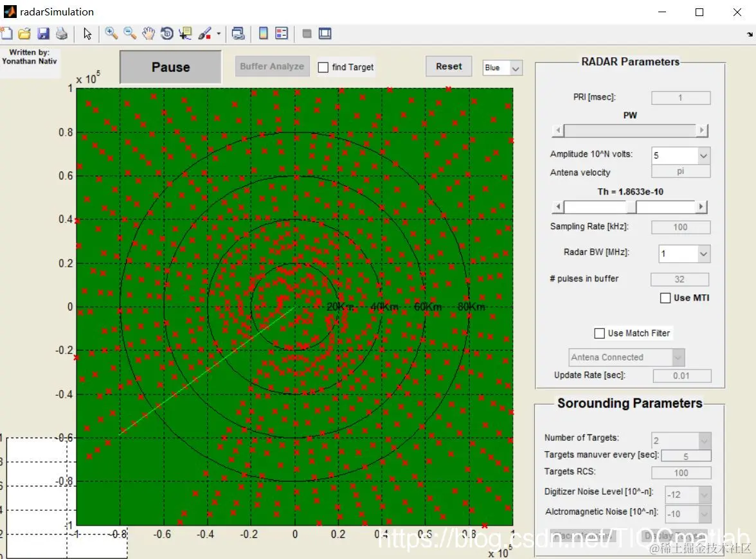This screenshot has height=559, width=756.
Task: Open the Digitizer Noise Level dropdown
Action: coord(688,495)
